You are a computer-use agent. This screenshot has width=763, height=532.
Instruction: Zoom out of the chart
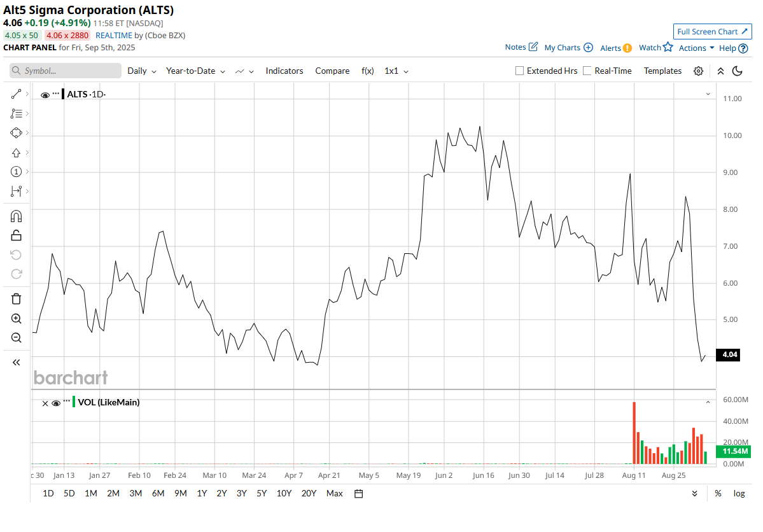pos(16,338)
